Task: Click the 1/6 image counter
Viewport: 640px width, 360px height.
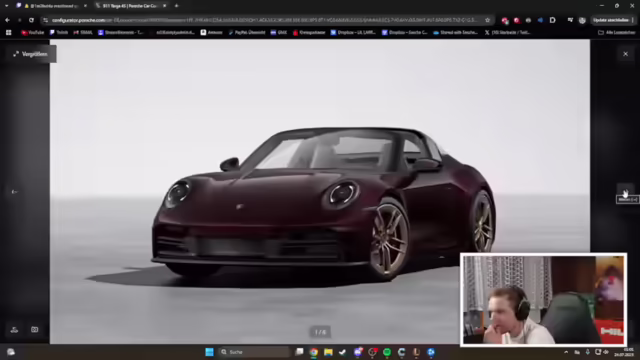Action: point(320,332)
